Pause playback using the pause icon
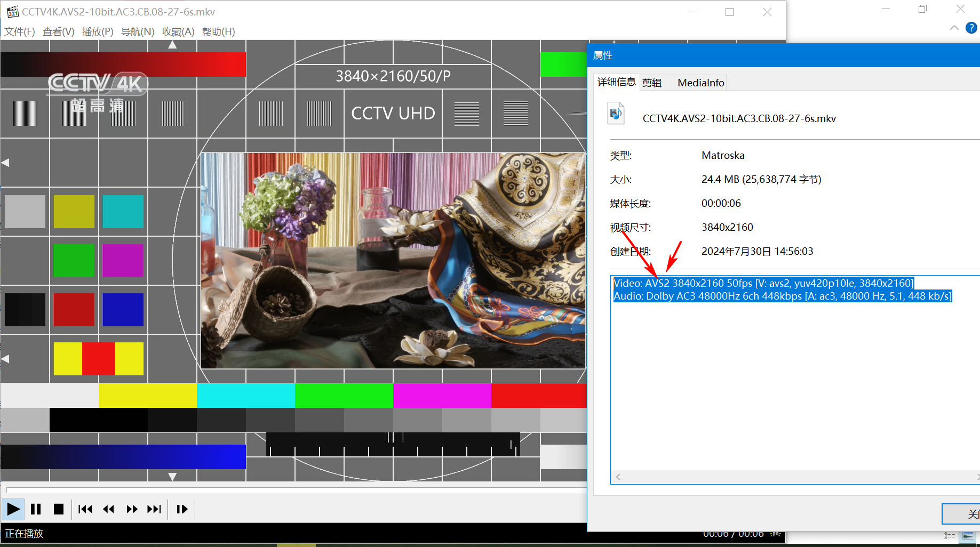980x547 pixels. 36,509
